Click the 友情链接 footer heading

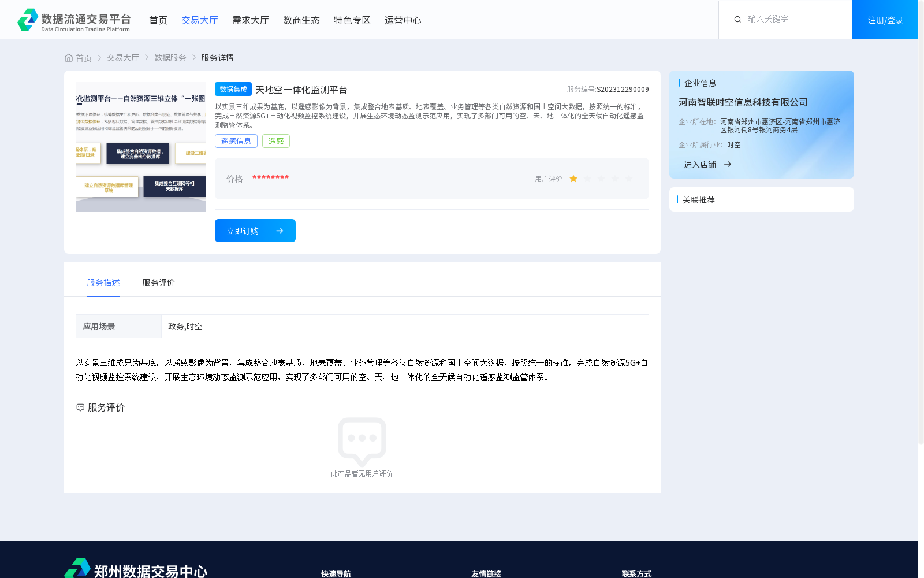(x=486, y=573)
